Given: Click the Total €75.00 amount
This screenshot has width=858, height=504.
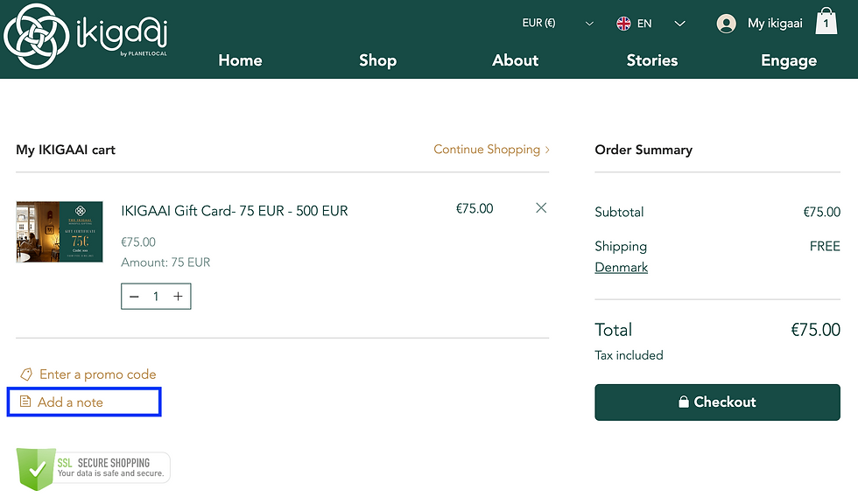Looking at the screenshot, I should tap(815, 330).
